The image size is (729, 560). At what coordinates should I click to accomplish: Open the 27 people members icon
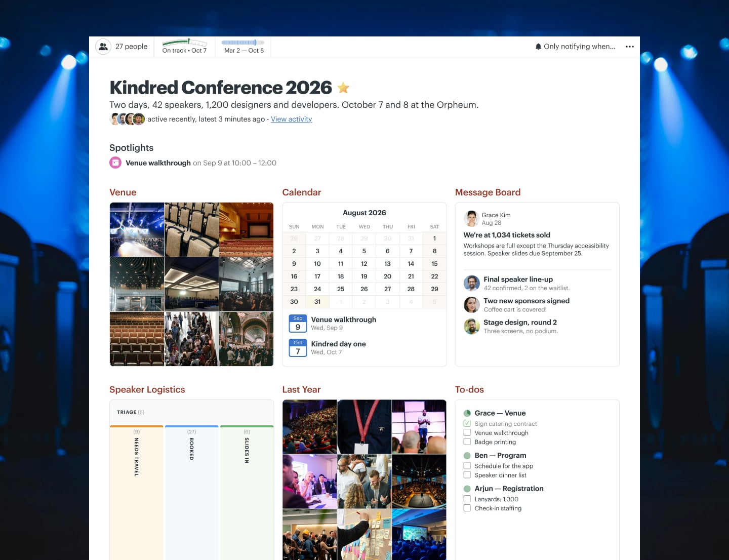pos(103,47)
